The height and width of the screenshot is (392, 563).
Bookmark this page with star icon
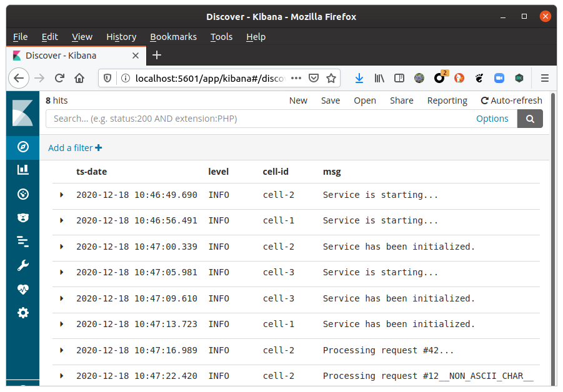click(x=331, y=78)
